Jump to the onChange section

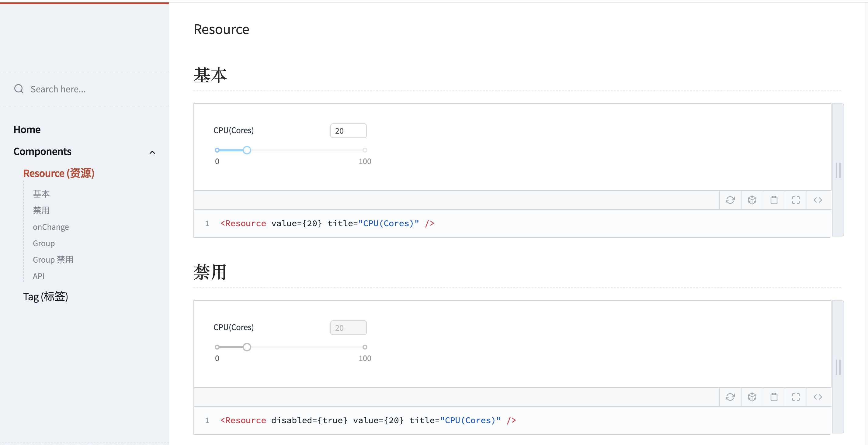51,227
